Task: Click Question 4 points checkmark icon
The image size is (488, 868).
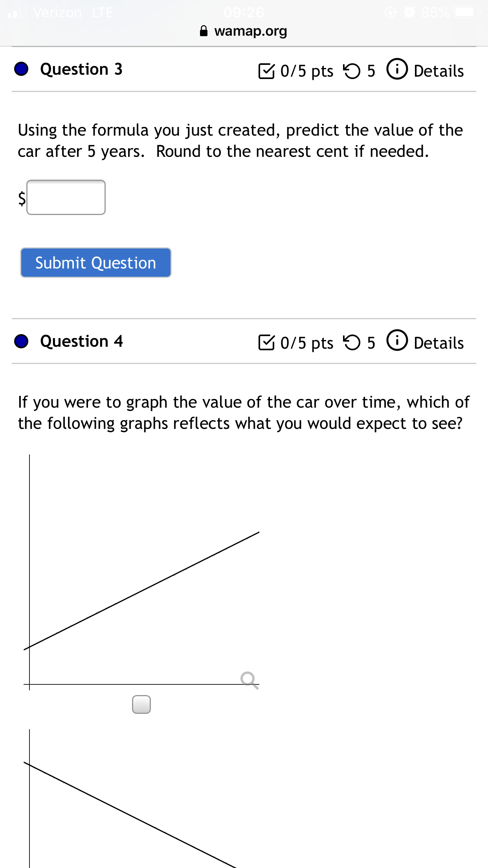Action: (266, 342)
